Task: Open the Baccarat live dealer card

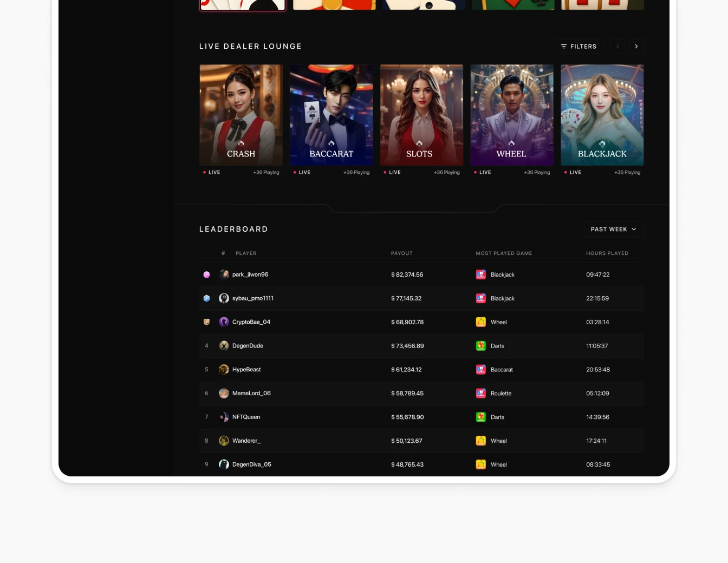Action: pyautogui.click(x=331, y=115)
